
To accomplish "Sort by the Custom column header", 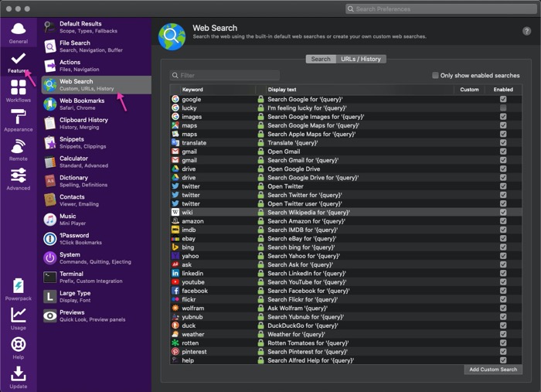I will coord(469,90).
